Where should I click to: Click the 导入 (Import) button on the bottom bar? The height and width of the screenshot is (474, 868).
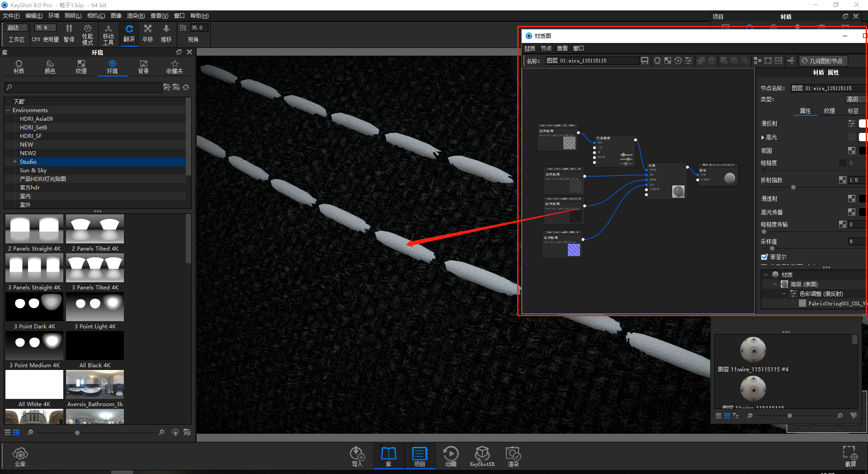coord(357,456)
